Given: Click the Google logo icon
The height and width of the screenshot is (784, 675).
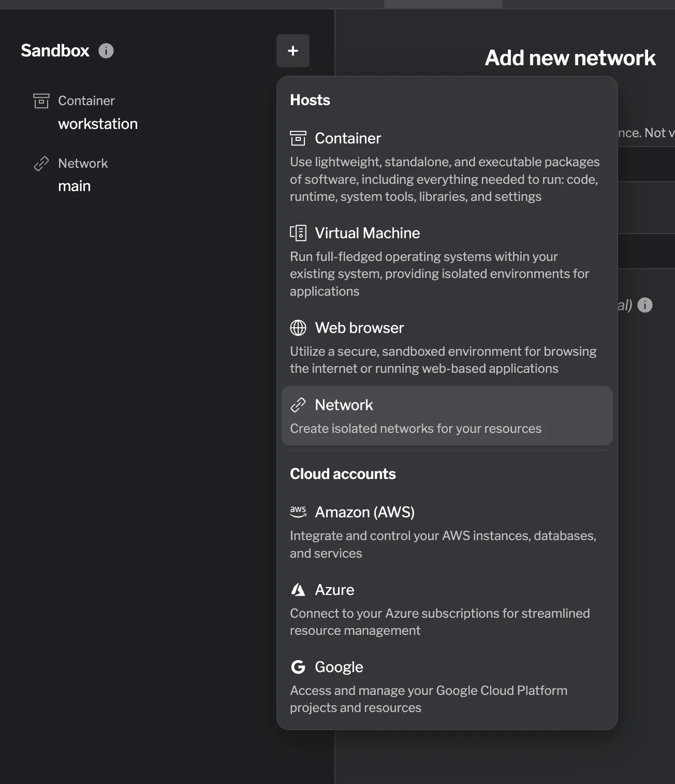Looking at the screenshot, I should (x=298, y=667).
